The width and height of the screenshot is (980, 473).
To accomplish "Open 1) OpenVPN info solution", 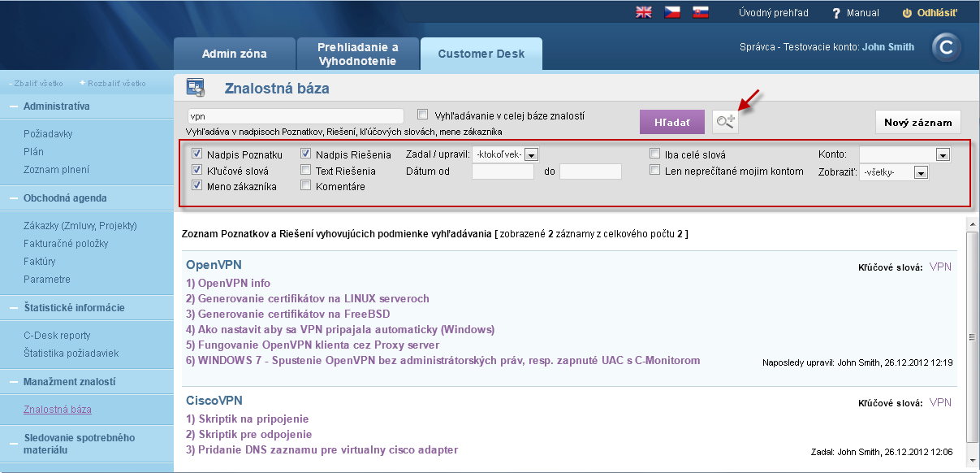I will click(x=228, y=284).
